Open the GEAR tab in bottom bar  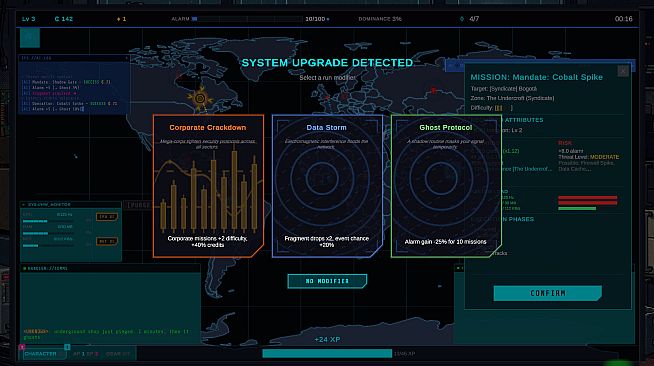click(118, 354)
